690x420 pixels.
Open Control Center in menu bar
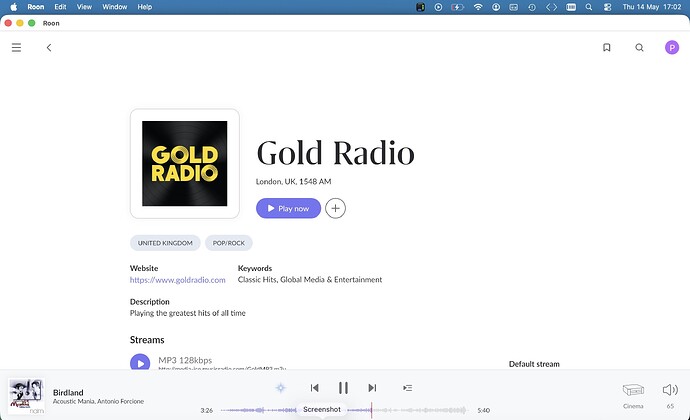pos(608,7)
